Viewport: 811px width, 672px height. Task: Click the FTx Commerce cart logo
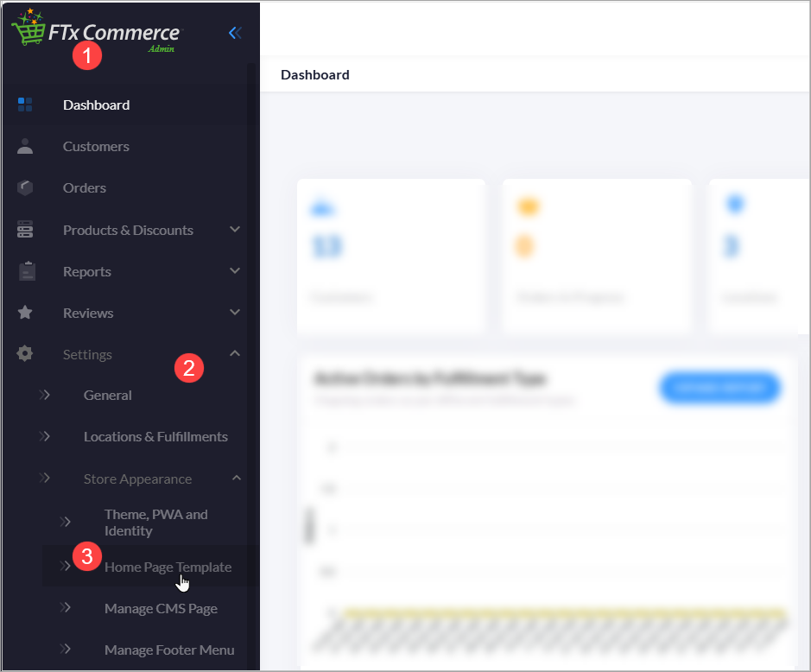click(95, 30)
